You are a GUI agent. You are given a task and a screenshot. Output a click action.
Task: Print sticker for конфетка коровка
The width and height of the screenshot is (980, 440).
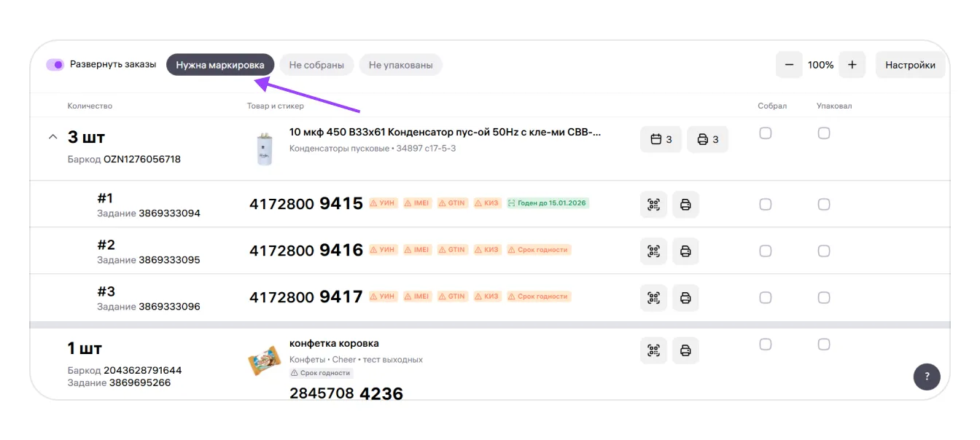(685, 350)
